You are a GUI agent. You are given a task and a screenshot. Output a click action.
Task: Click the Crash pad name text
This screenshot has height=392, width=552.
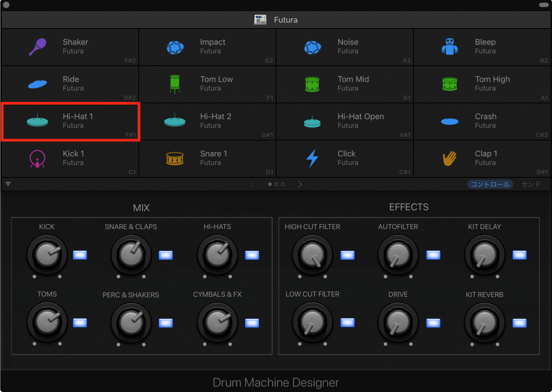click(486, 116)
